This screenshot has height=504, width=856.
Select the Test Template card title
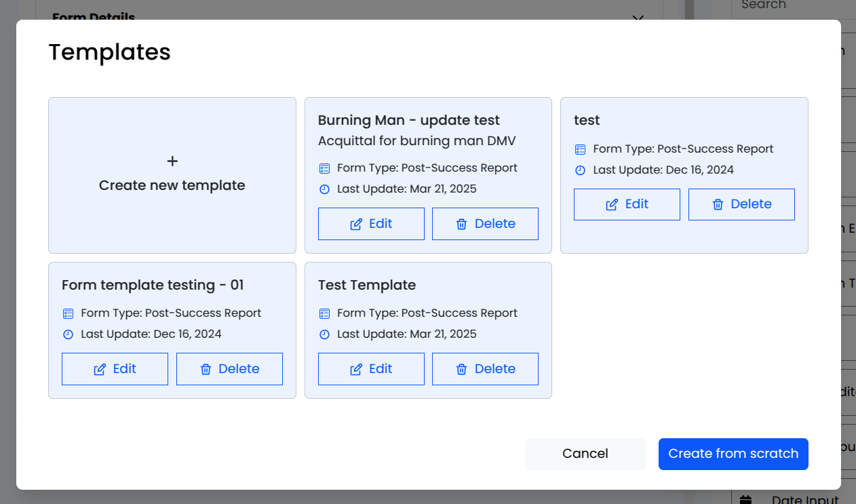(x=367, y=285)
